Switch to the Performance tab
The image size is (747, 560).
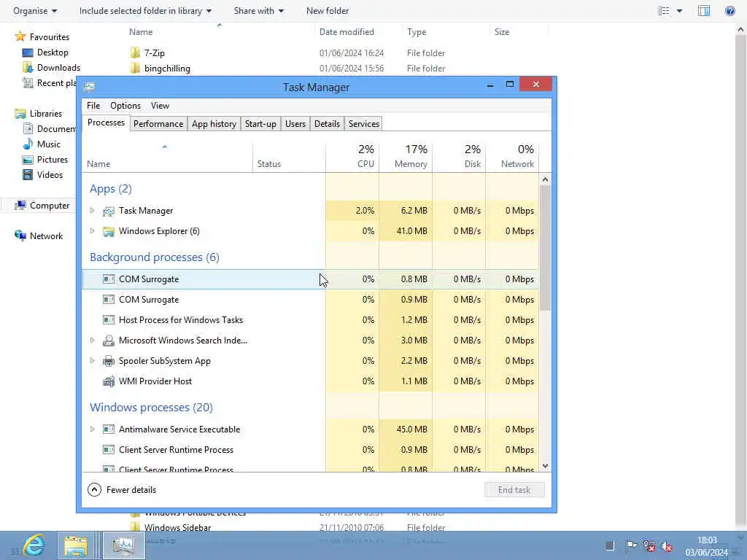coord(158,124)
